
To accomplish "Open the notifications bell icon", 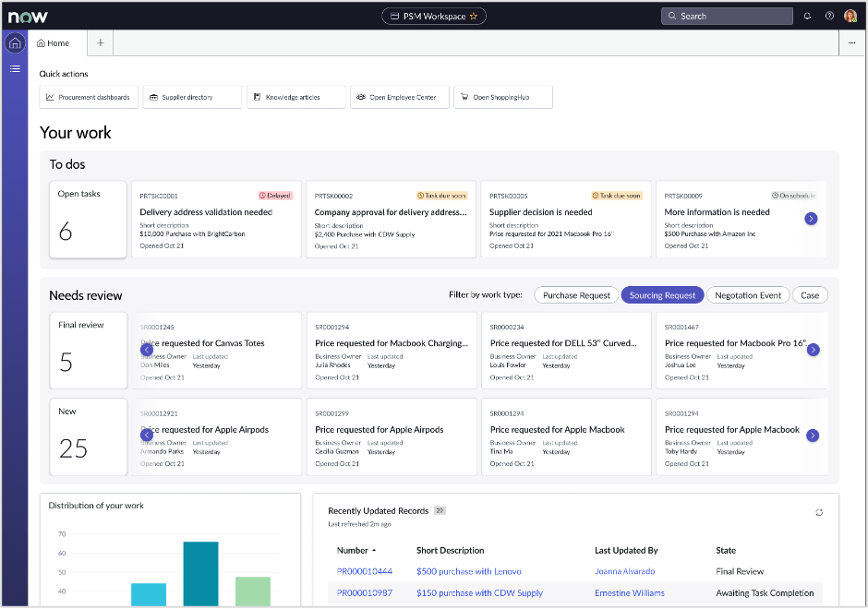I will pos(807,16).
